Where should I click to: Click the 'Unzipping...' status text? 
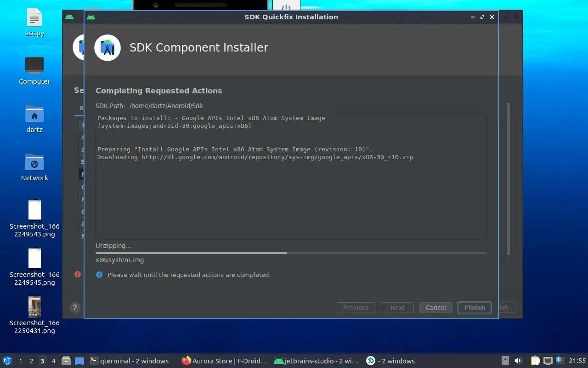pos(113,246)
